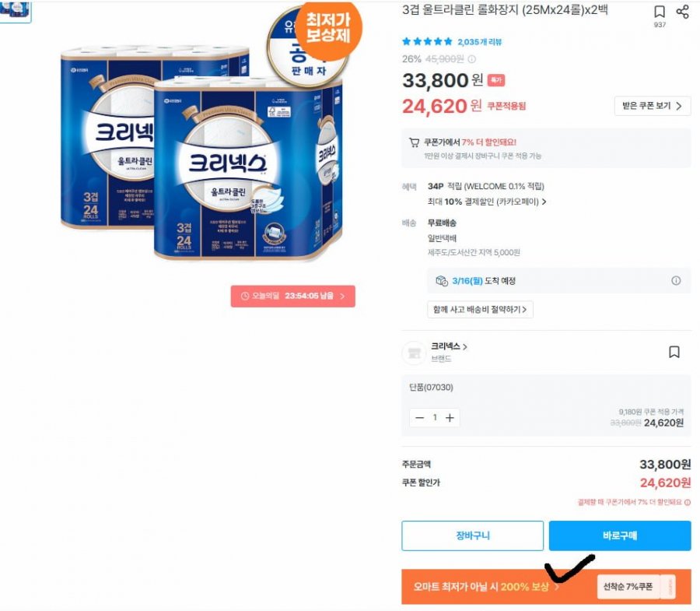Click the five-star rating icons
The width and height of the screenshot is (700, 611).
coord(427,42)
